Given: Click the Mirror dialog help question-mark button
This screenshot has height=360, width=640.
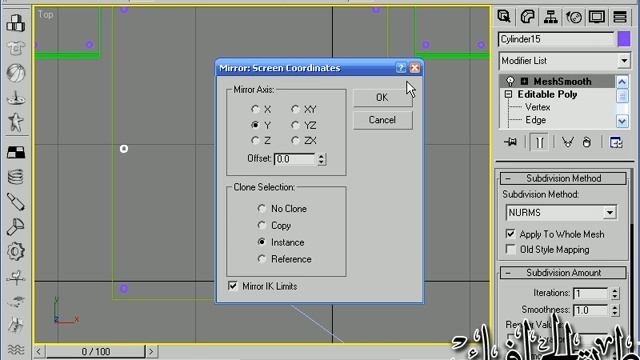Looking at the screenshot, I should [401, 68].
